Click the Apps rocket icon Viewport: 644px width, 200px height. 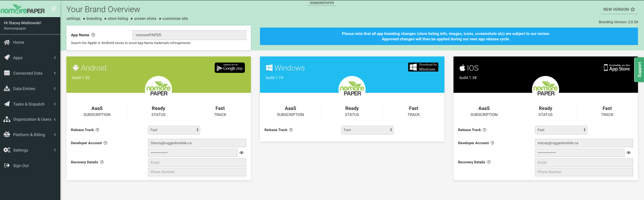7,57
